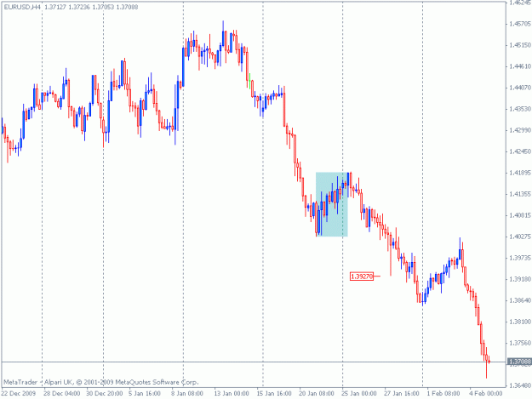This screenshot has height=399, width=532.
Task: Click the high value 1.37236 in header
Action: point(79,7)
